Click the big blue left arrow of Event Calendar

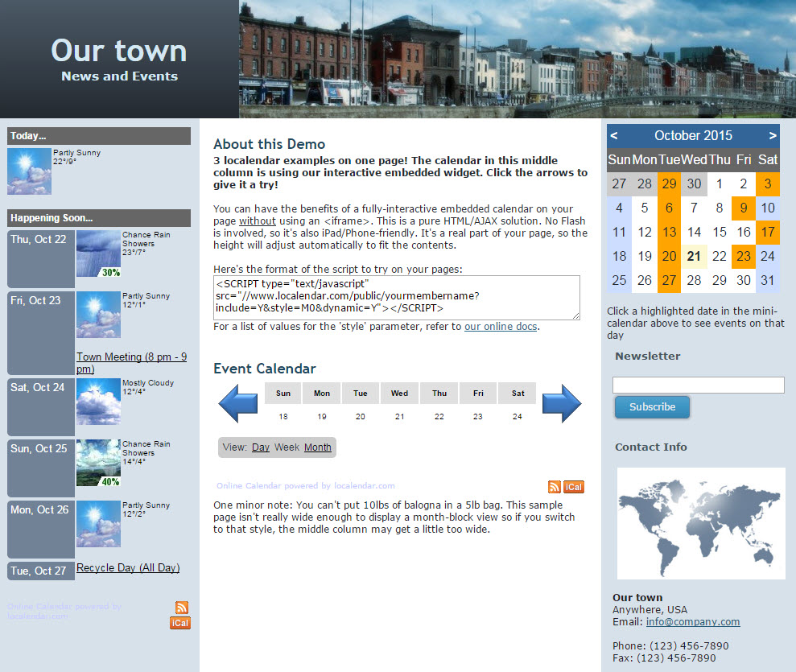pos(238,403)
